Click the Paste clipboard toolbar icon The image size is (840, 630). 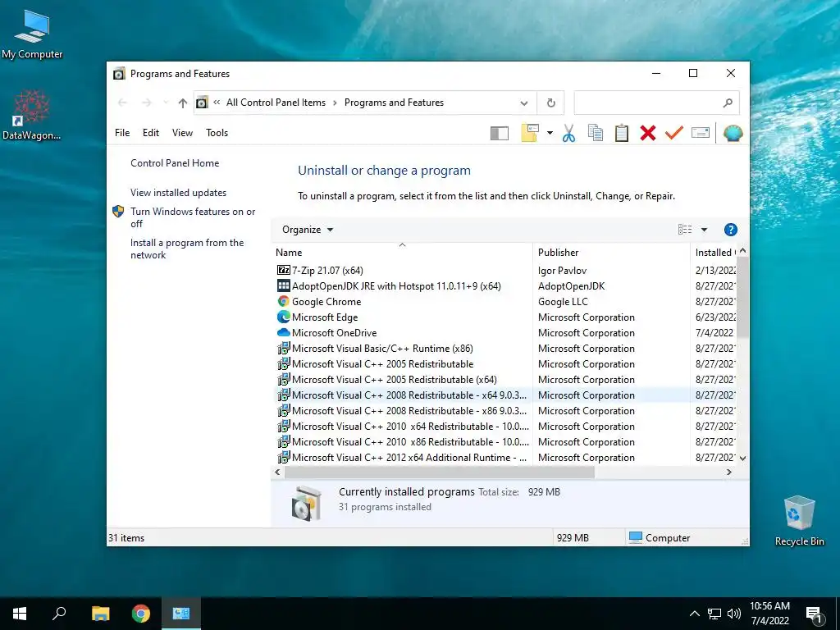(x=622, y=133)
